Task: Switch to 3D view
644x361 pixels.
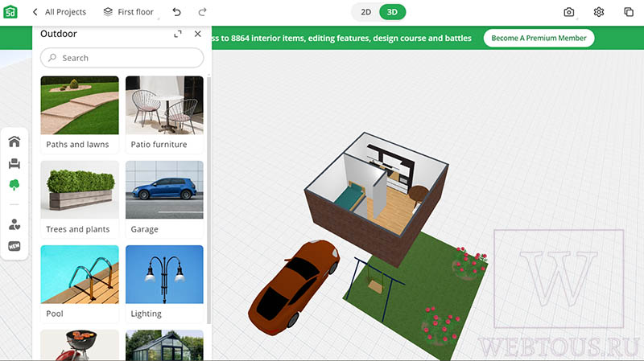Action: (392, 12)
